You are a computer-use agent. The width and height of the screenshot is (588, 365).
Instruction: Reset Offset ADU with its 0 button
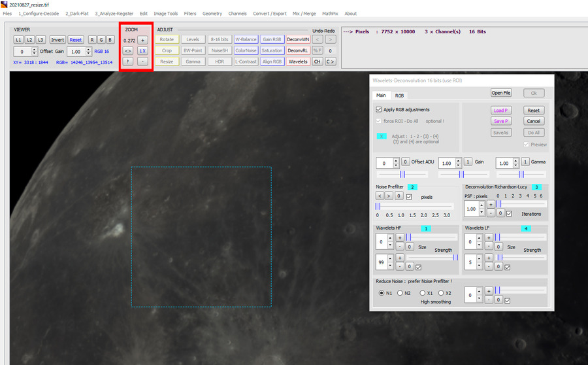click(405, 162)
